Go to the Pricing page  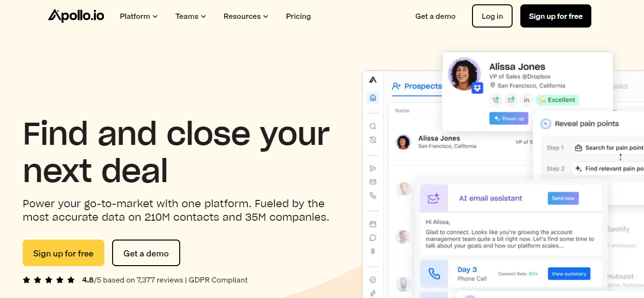coord(298,16)
